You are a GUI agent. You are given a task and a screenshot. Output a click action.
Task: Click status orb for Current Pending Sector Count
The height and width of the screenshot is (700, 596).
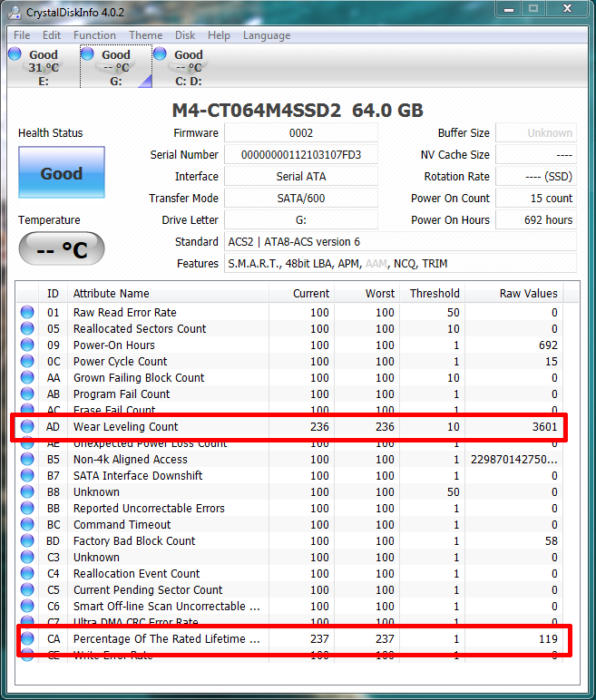pos(27,589)
